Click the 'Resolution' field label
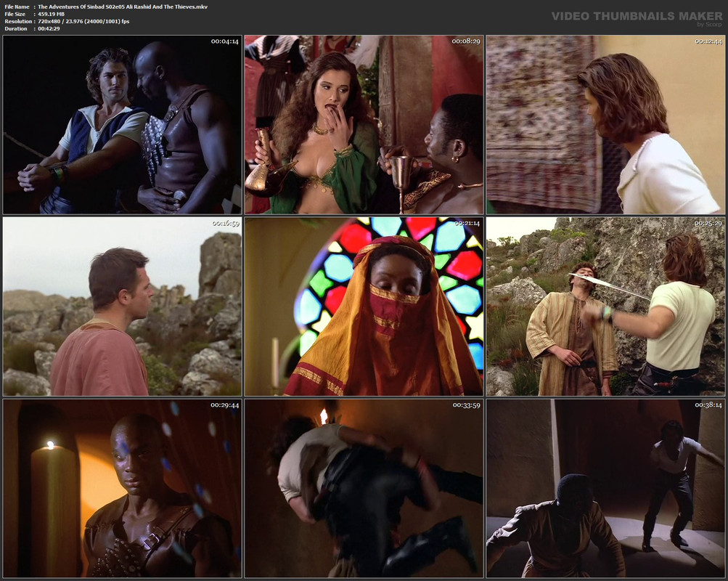 pos(18,21)
